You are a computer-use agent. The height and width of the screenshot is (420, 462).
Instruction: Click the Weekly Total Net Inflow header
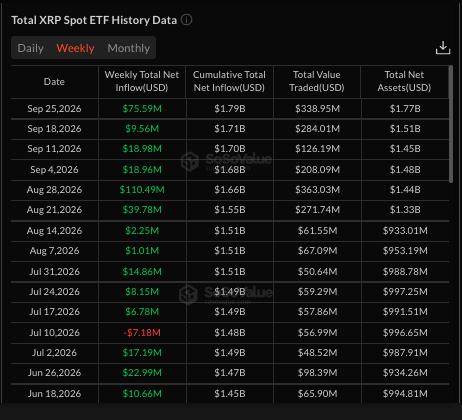pyautogui.click(x=142, y=81)
